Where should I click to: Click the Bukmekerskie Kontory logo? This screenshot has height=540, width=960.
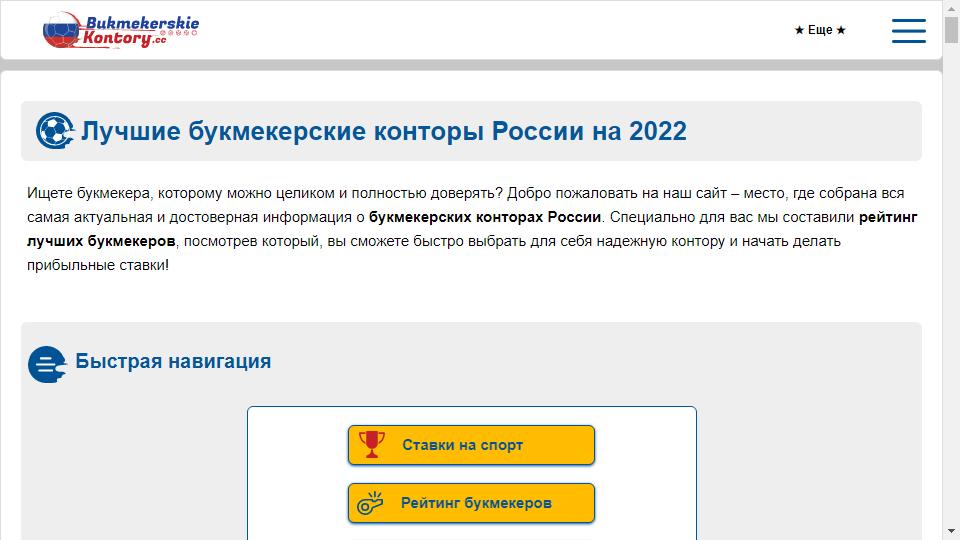point(121,30)
